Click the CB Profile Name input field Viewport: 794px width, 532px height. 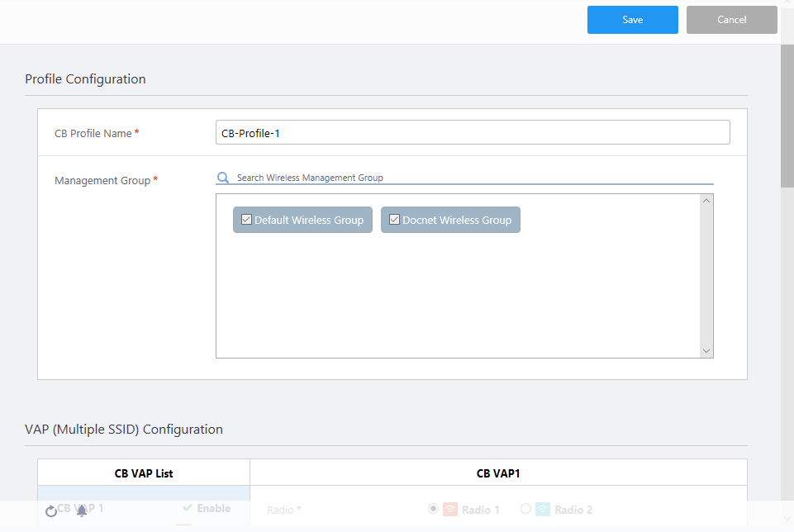pyautogui.click(x=473, y=133)
